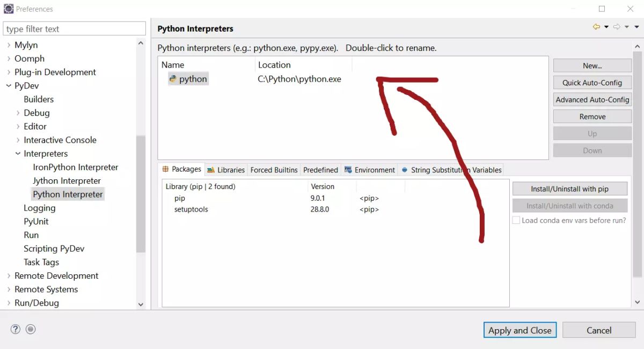Switch to the Packages tab

[x=181, y=169]
